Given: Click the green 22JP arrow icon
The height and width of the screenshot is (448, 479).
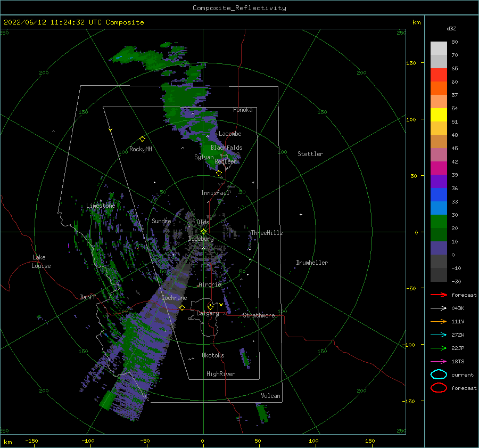Looking at the screenshot, I should 439,348.
